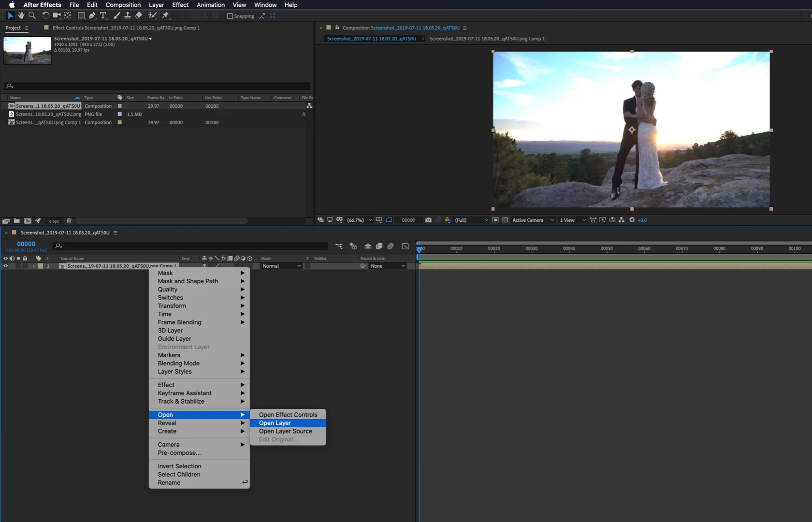This screenshot has width=812, height=522.
Task: Toggle the motion blur switch in timeline
Action: 391,246
